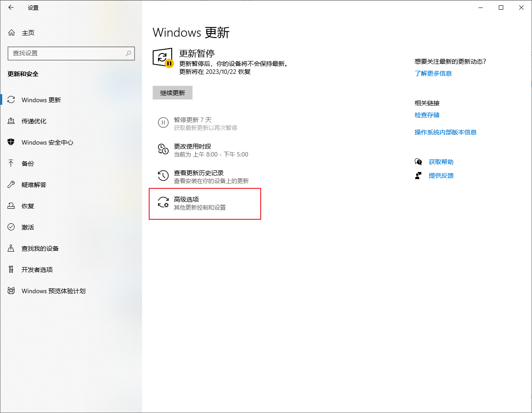Click the update paused status icon
This screenshot has width=532, height=413.
pyautogui.click(x=163, y=57)
